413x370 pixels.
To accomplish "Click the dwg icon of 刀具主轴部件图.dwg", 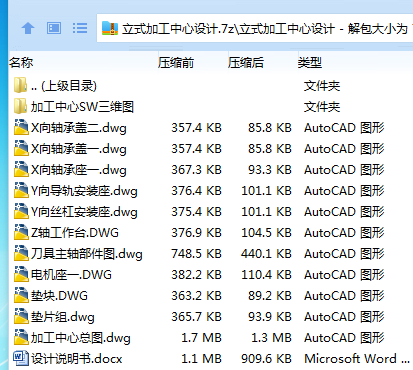I will pyautogui.click(x=21, y=254).
